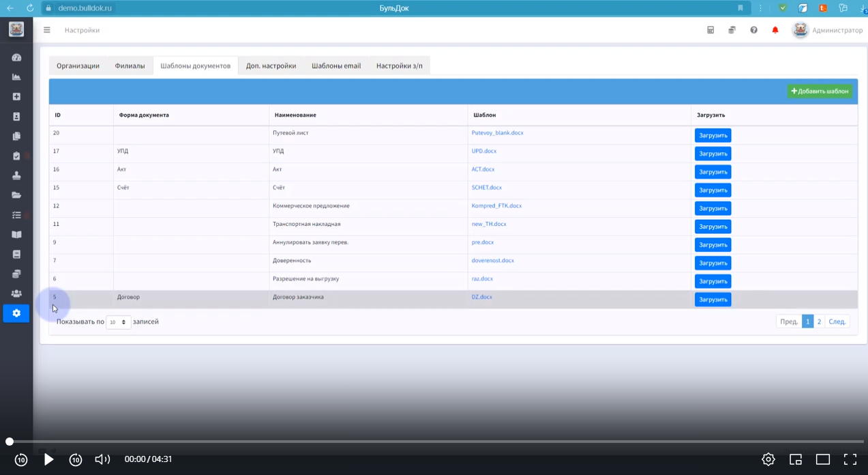
Task: Go to page 2 of the table
Action: [819, 321]
